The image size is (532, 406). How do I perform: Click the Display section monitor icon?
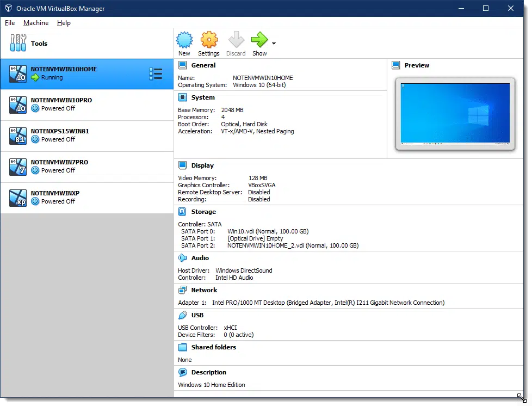click(183, 165)
